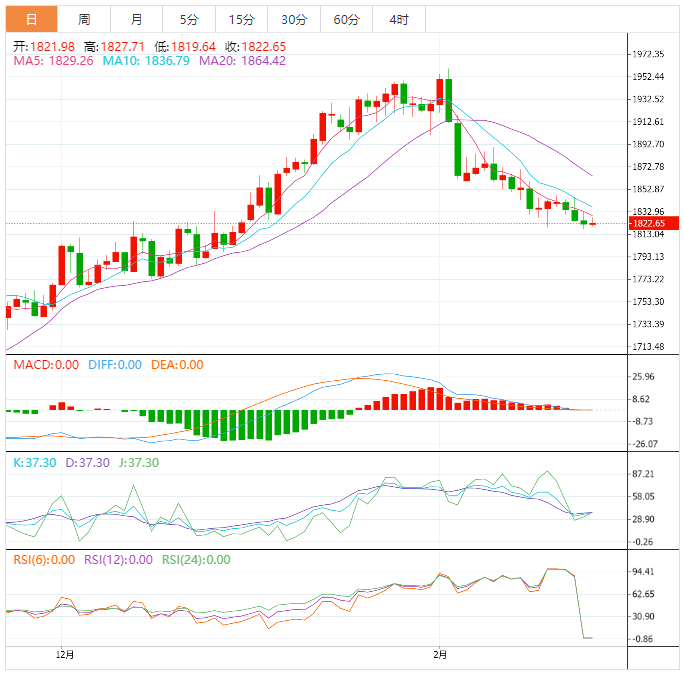The height and width of the screenshot is (675, 684).
Task: Click the 12月 date axis marker
Action: [x=64, y=654]
